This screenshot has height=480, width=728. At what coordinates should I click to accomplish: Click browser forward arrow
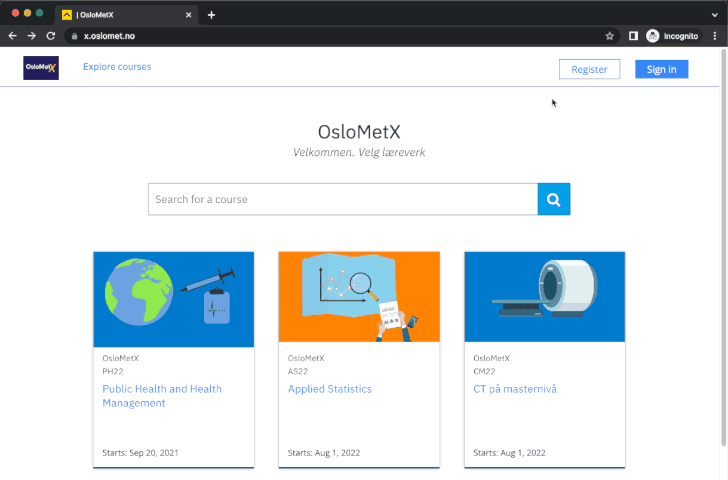(32, 36)
